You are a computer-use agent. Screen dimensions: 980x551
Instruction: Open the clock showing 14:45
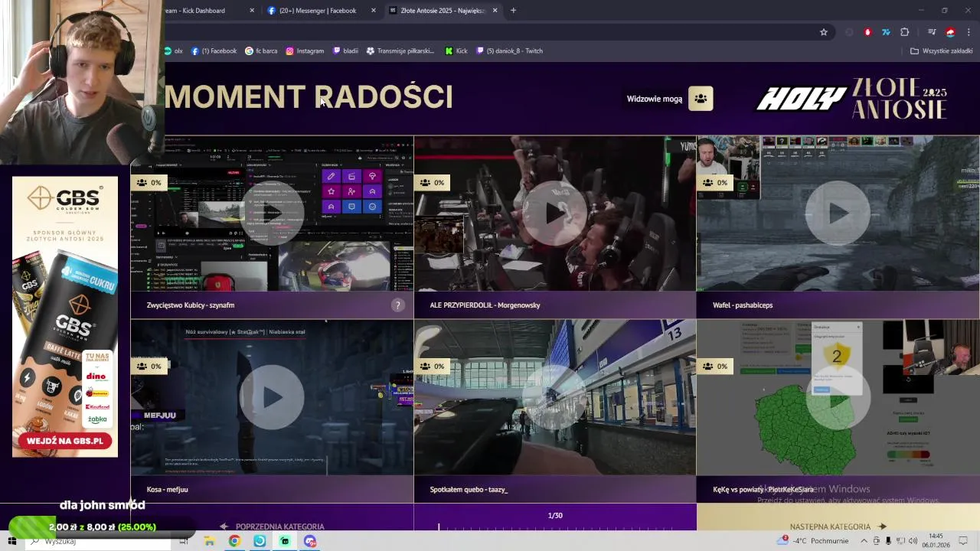(x=936, y=541)
